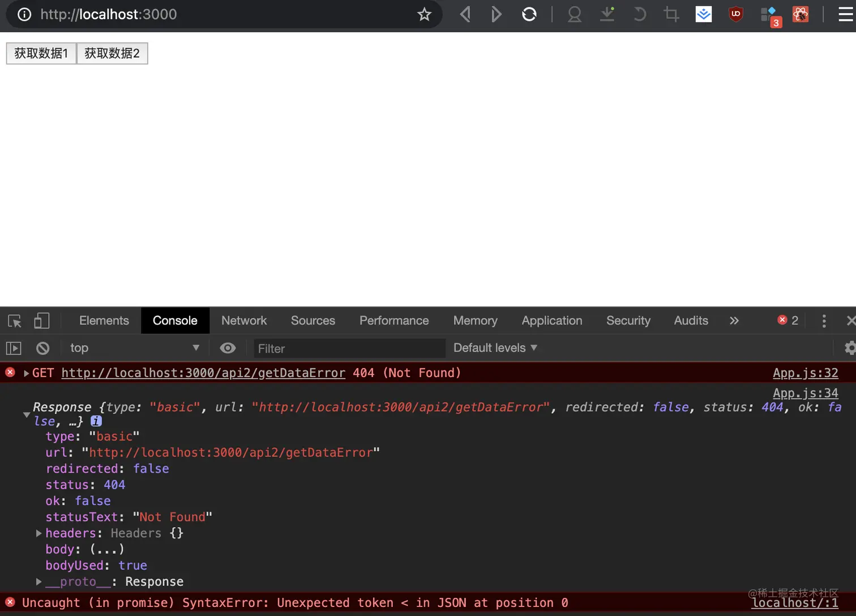Reload the page with the refresh icon
Image resolution: width=856 pixels, height=616 pixels.
click(x=529, y=14)
